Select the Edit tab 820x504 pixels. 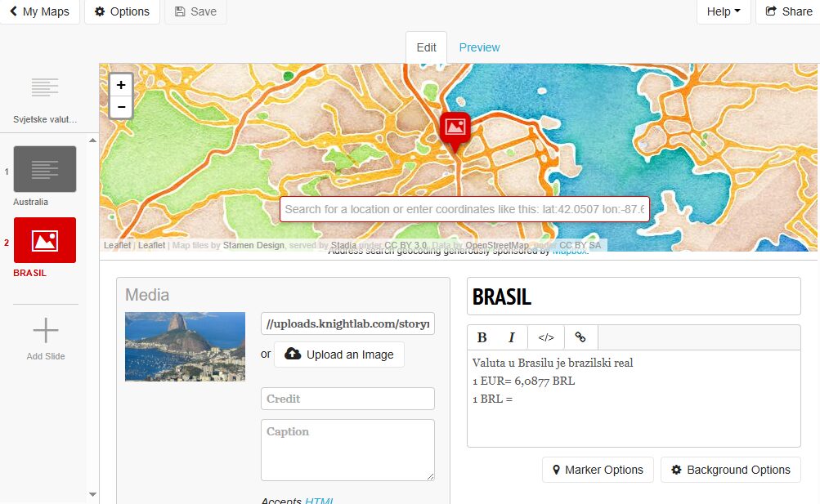coord(426,47)
